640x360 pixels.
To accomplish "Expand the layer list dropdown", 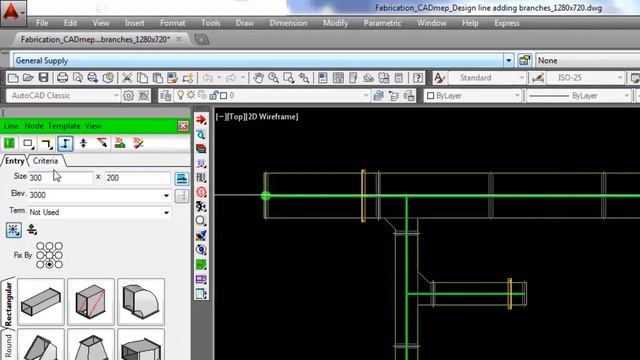I will (366, 96).
